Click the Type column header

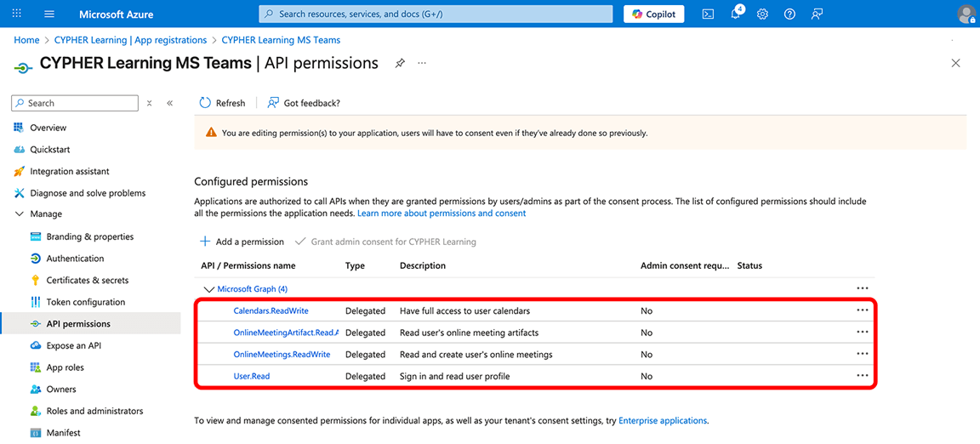355,265
